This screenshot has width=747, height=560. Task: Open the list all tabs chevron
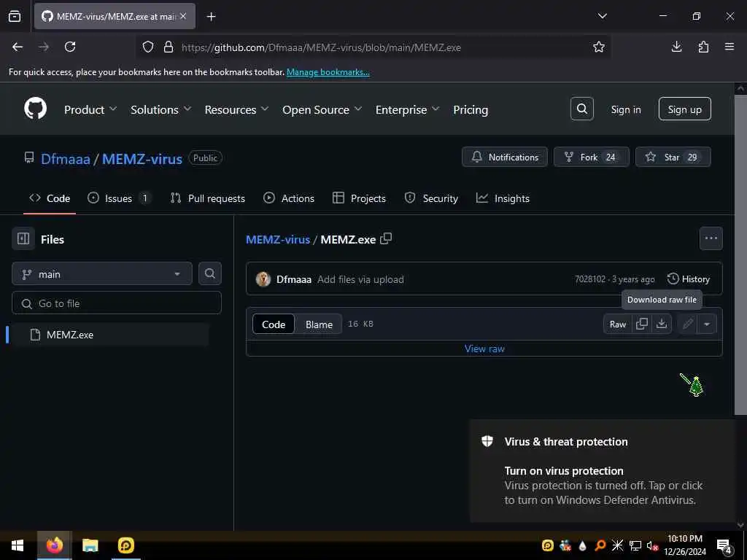(602, 16)
